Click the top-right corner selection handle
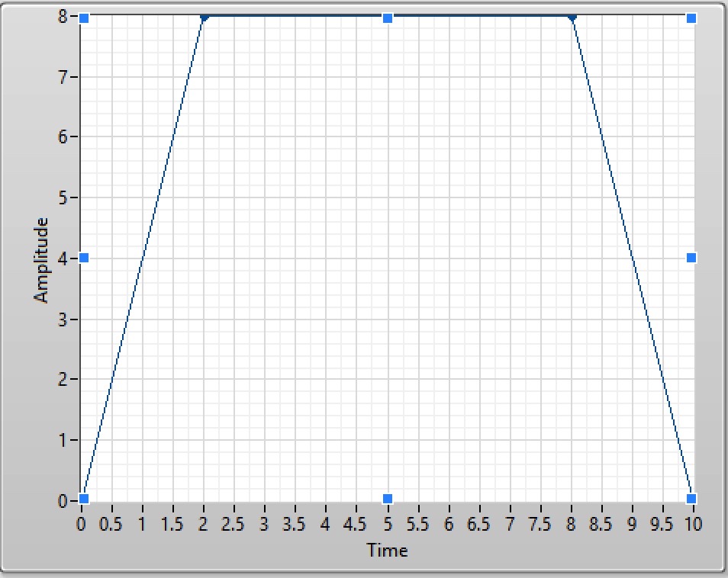 coord(691,18)
